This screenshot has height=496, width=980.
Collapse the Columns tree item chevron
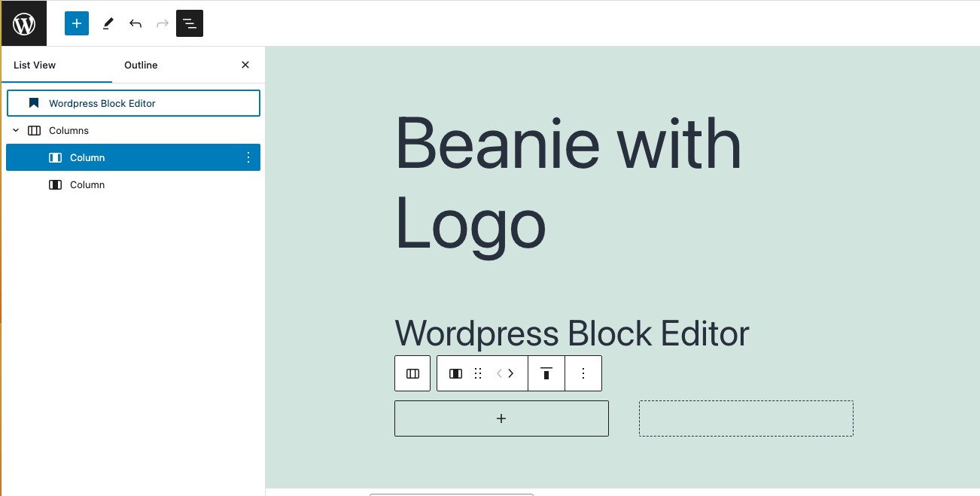tap(16, 130)
